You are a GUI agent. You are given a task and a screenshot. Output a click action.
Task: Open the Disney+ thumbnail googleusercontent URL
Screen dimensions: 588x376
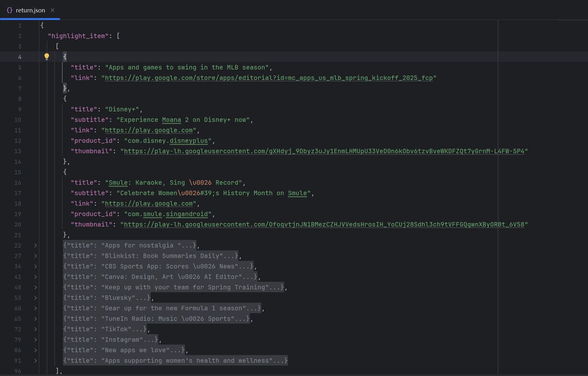324,151
